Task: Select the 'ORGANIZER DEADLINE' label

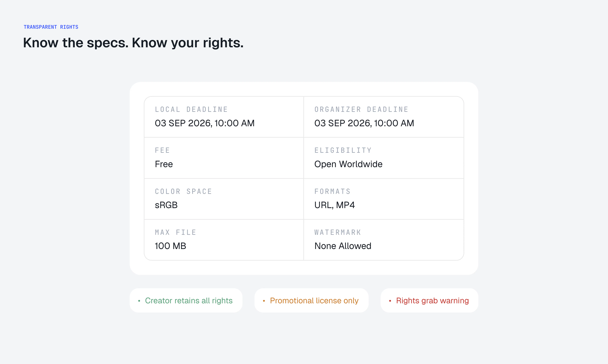Action: [361, 109]
